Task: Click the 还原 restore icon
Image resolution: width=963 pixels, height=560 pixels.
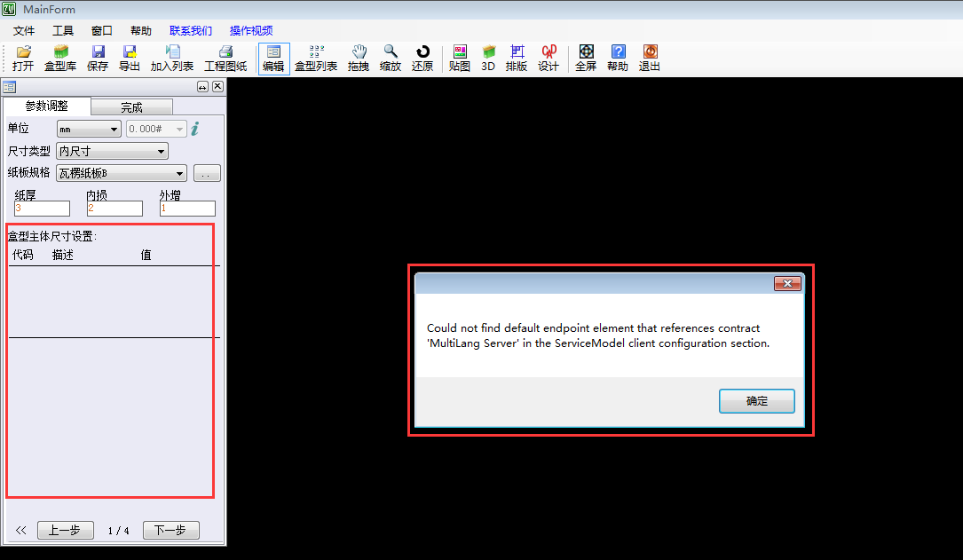Action: 422,58
